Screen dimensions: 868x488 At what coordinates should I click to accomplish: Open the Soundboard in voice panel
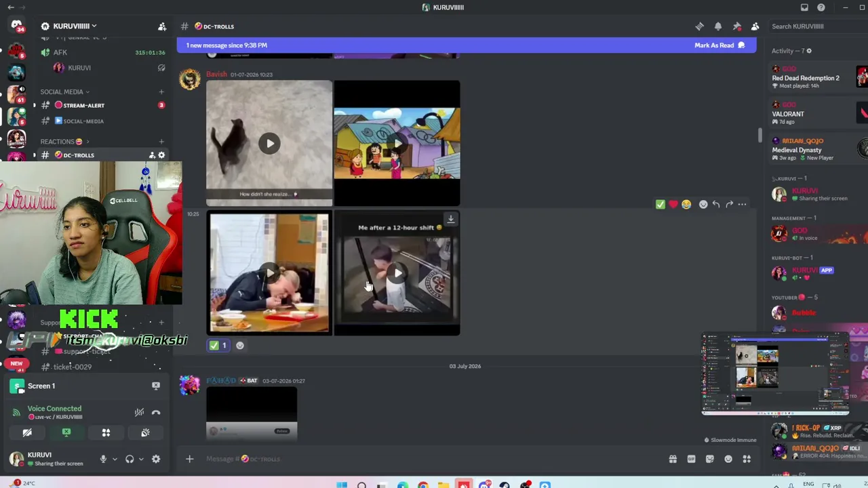tap(145, 432)
